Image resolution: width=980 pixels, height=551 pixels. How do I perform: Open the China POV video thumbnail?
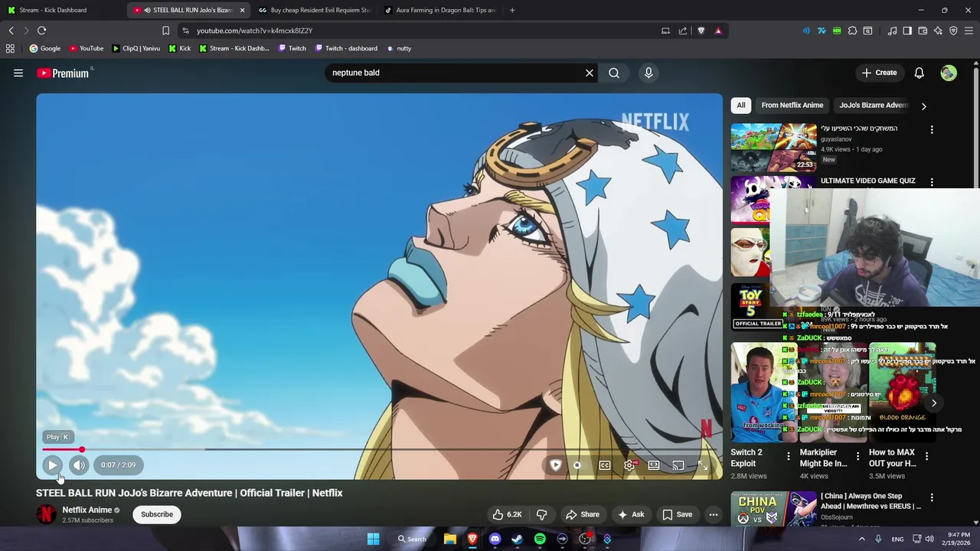[x=773, y=509]
